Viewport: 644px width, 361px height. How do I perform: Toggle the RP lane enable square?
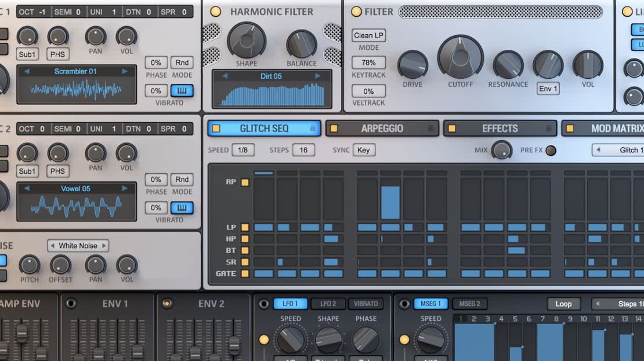(x=245, y=182)
